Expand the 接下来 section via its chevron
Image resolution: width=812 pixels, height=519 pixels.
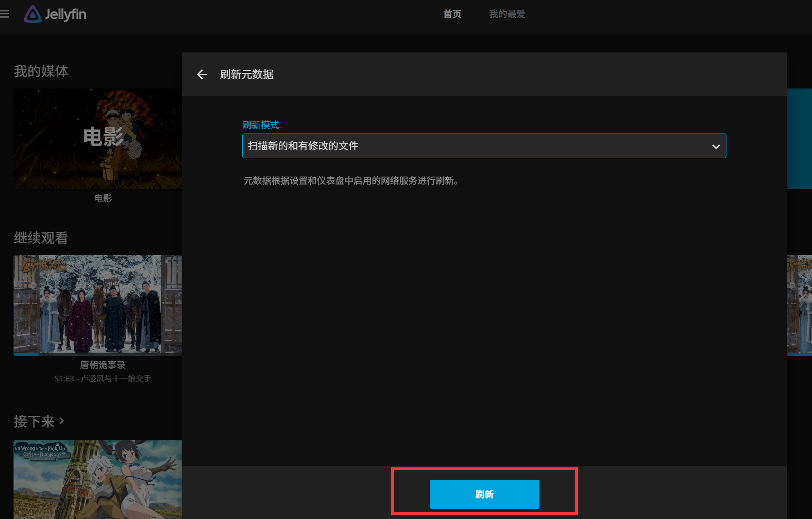(62, 421)
